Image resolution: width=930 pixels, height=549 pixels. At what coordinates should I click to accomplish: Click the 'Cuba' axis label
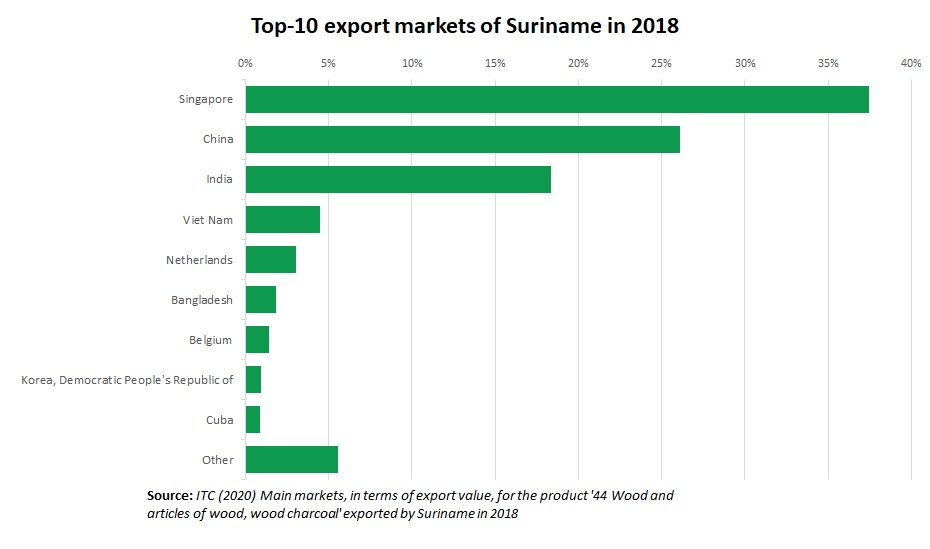[x=219, y=420]
